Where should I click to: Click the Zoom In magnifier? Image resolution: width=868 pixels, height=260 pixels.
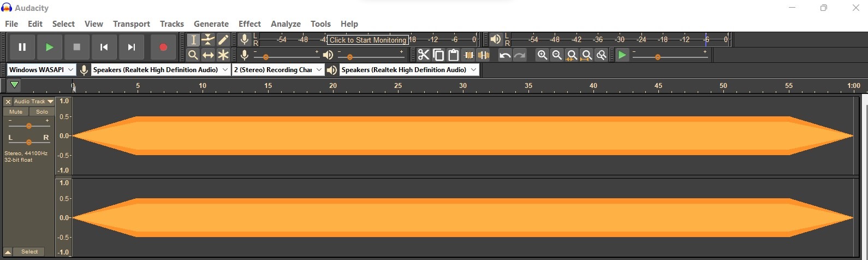542,55
